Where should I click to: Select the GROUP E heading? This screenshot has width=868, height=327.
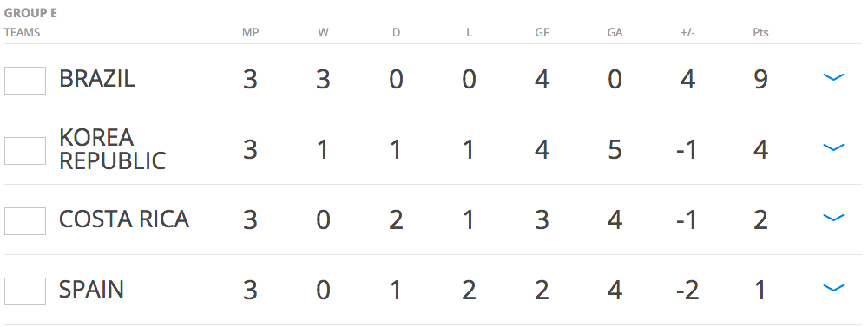[30, 13]
